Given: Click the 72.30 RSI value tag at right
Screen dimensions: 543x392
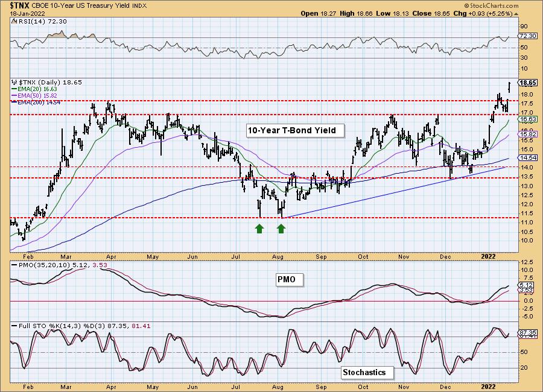Looking at the screenshot, I should coord(528,36).
